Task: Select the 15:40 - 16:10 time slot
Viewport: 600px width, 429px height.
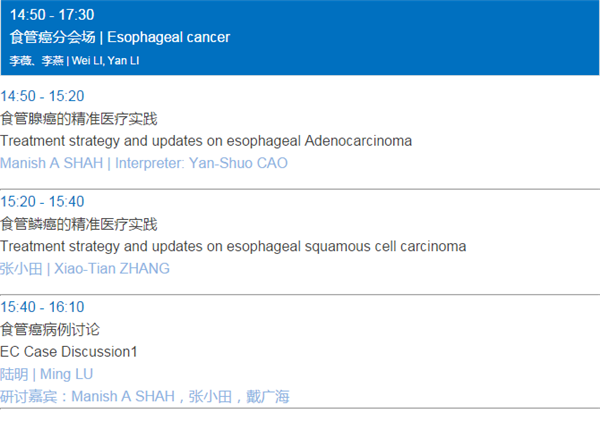Action: tap(42, 307)
